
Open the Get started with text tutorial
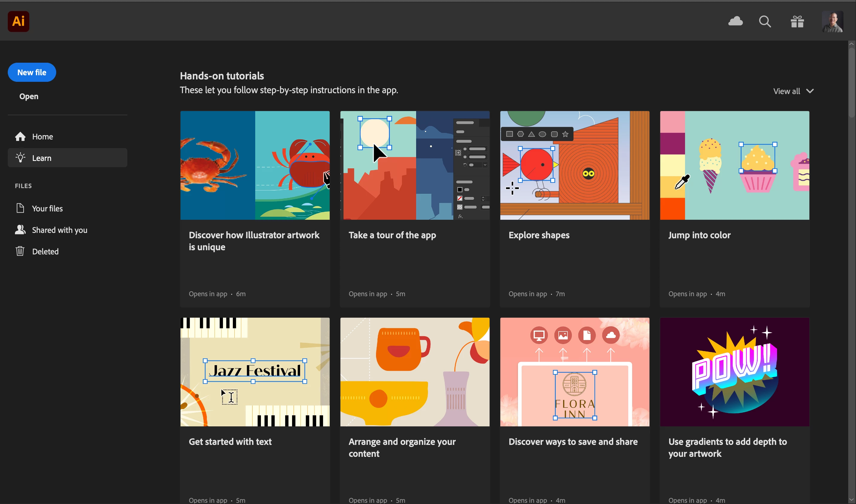click(255, 372)
